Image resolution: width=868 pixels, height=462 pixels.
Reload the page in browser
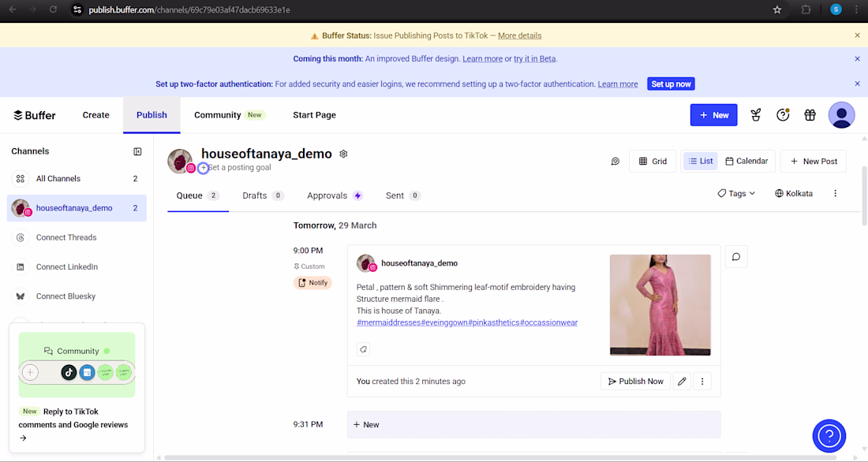(53, 10)
